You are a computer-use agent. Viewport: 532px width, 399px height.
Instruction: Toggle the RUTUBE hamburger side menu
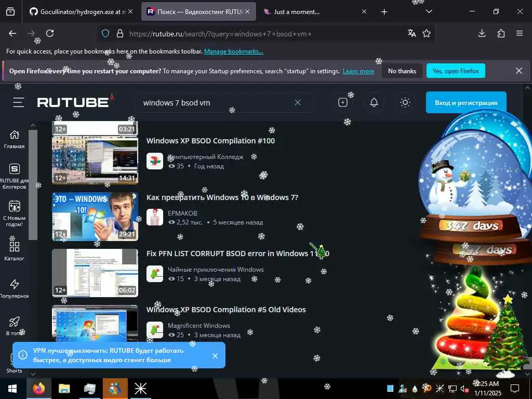click(19, 102)
